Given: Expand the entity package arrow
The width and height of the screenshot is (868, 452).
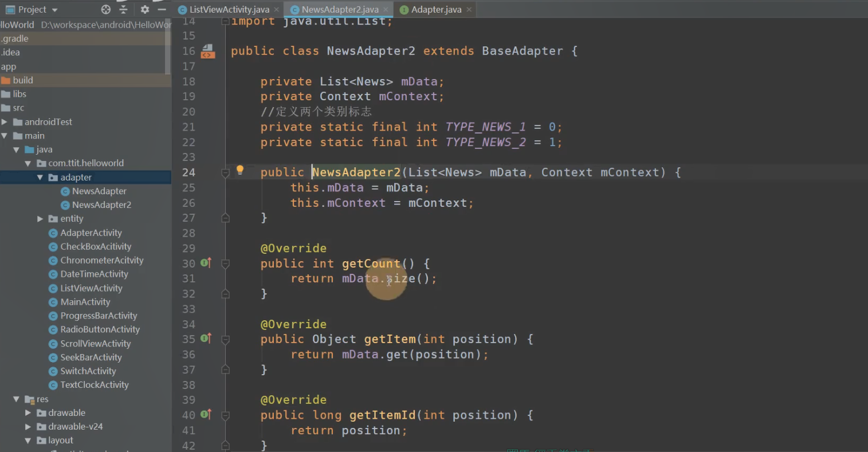Looking at the screenshot, I should point(40,219).
